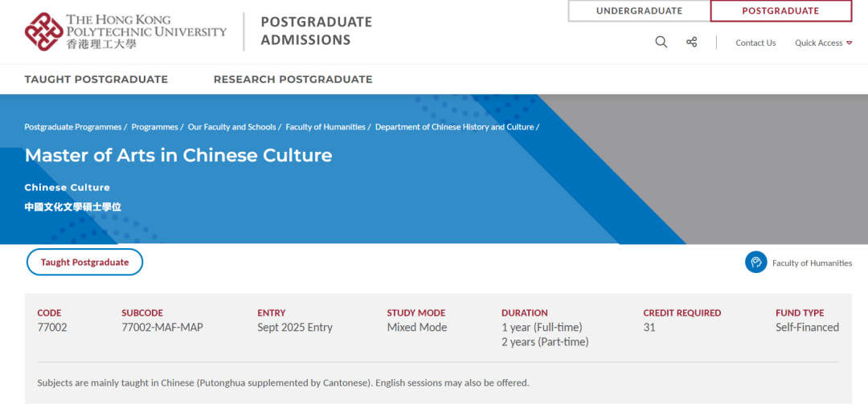Click the Faculty of Humanities text link
Screen dimensions: 868x420
(812, 263)
